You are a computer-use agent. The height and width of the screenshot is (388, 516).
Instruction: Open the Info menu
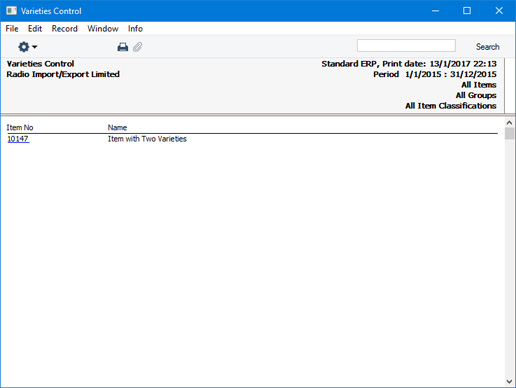pyautogui.click(x=135, y=29)
